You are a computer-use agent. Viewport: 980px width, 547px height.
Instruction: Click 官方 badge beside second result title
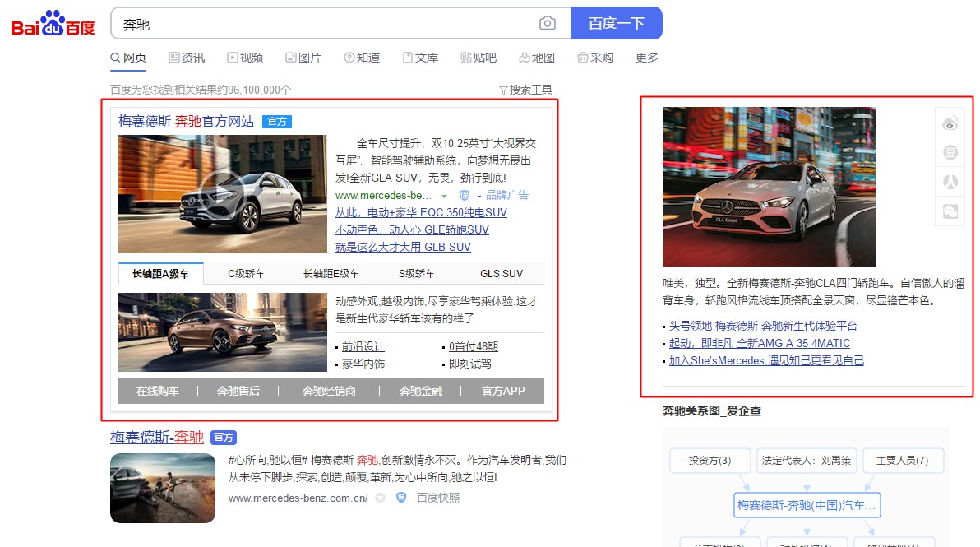(x=223, y=438)
